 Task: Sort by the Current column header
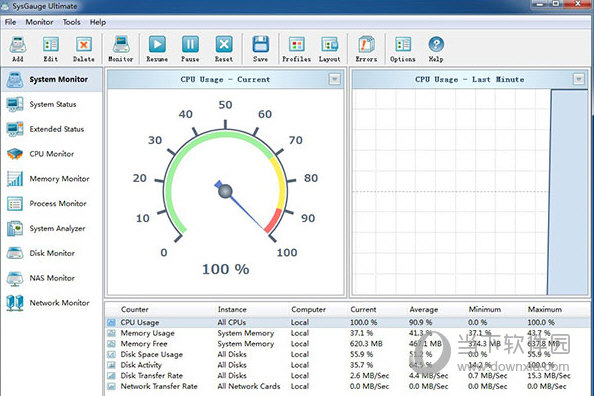363,309
